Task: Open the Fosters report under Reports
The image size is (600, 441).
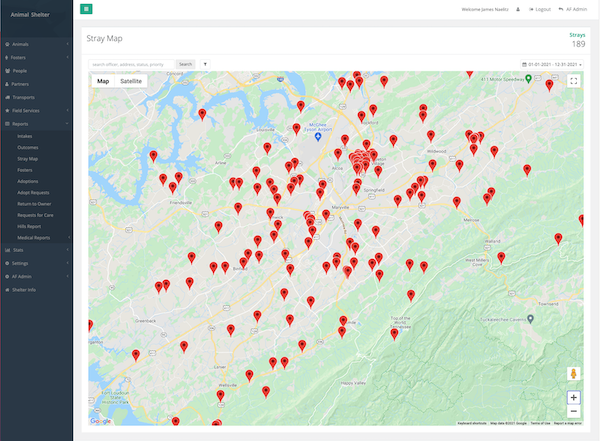Action: [24, 170]
